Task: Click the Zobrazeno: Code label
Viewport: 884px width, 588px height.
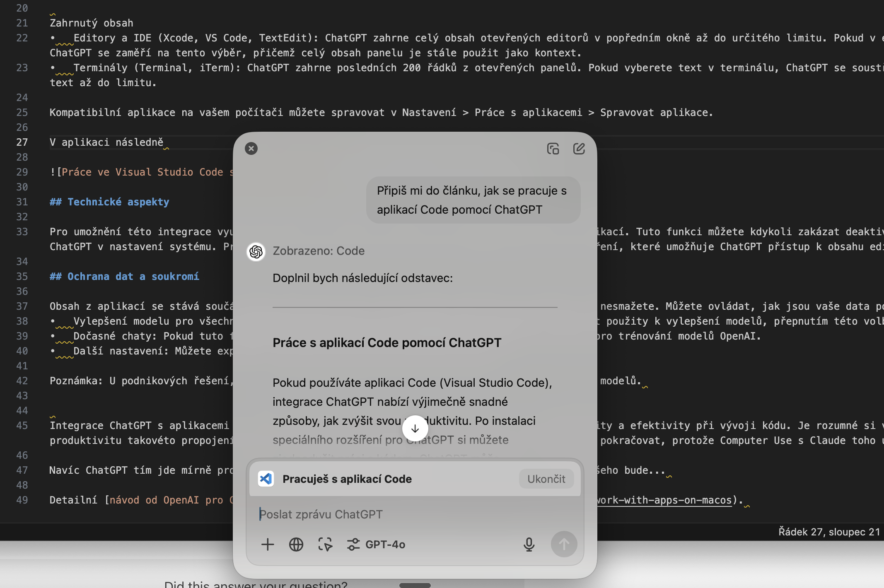Action: coord(319,251)
